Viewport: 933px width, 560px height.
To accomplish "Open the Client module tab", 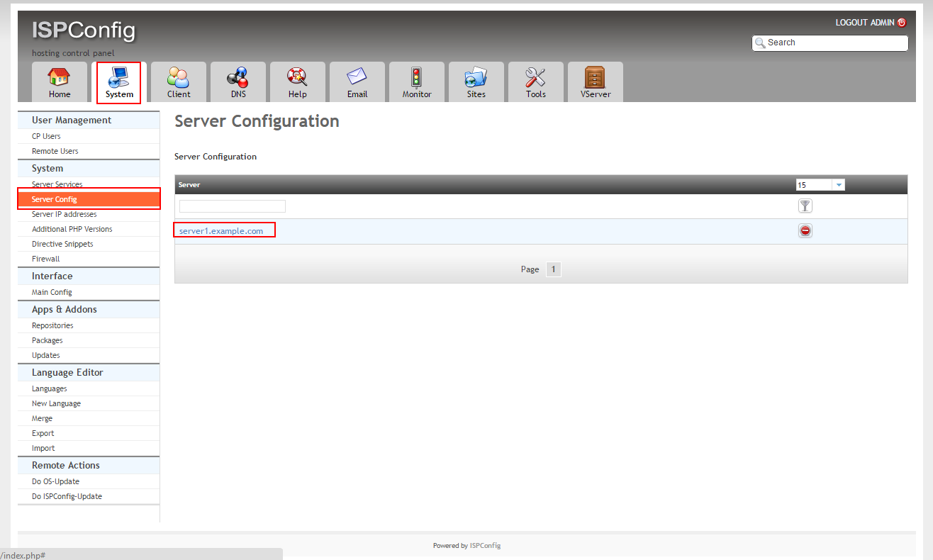I will pyautogui.click(x=179, y=82).
